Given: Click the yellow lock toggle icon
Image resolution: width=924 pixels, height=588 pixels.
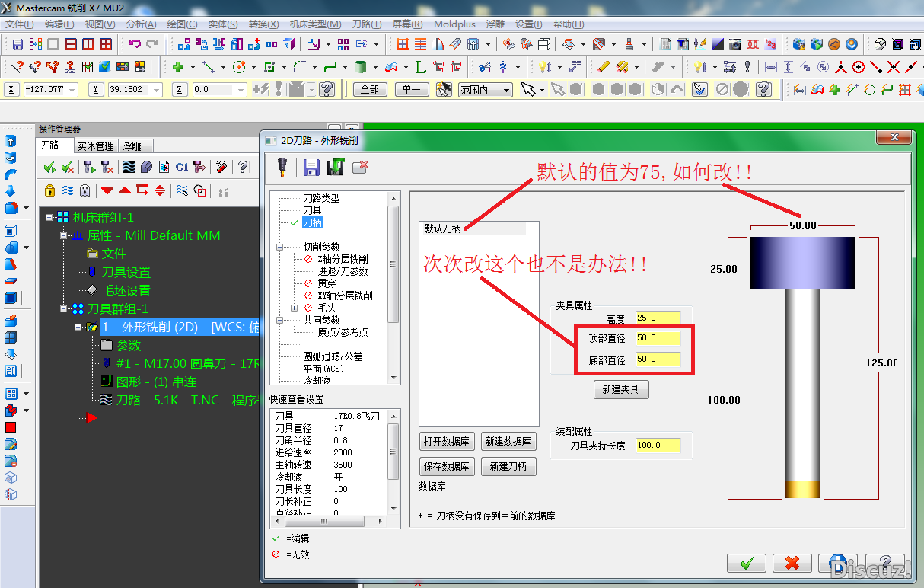Looking at the screenshot, I should pyautogui.click(x=50, y=190).
